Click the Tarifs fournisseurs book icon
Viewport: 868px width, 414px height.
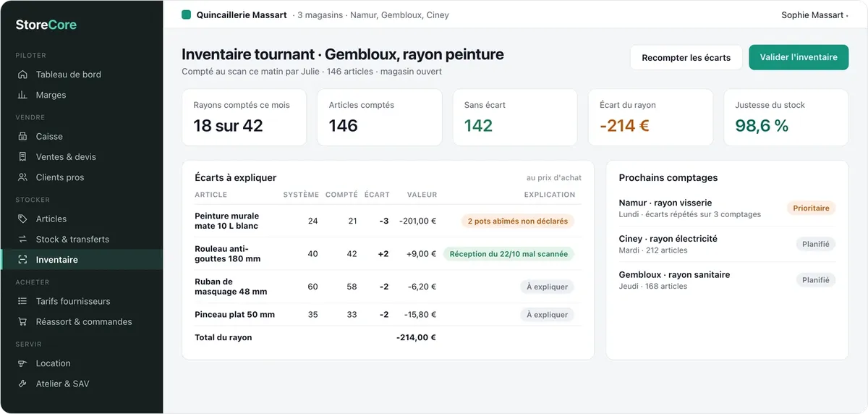[x=22, y=301]
